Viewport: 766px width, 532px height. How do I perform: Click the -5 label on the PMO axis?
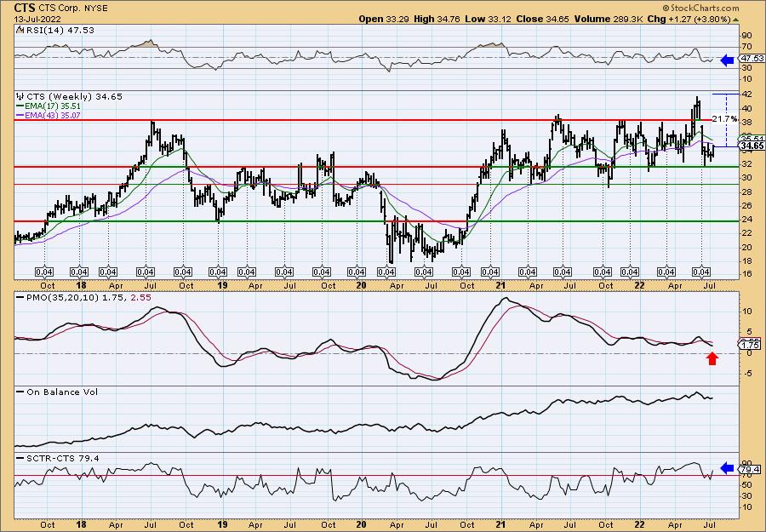pos(747,375)
